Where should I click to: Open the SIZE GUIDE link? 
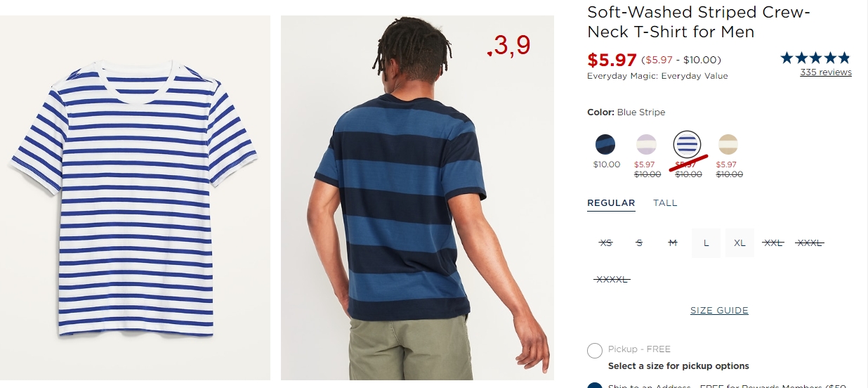pyautogui.click(x=719, y=311)
